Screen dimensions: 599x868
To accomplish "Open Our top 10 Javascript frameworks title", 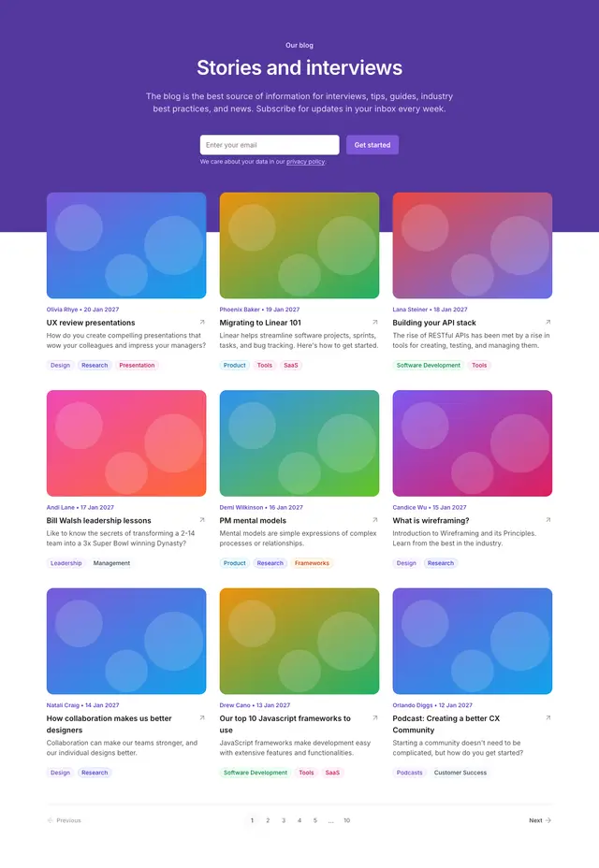I will pos(285,724).
